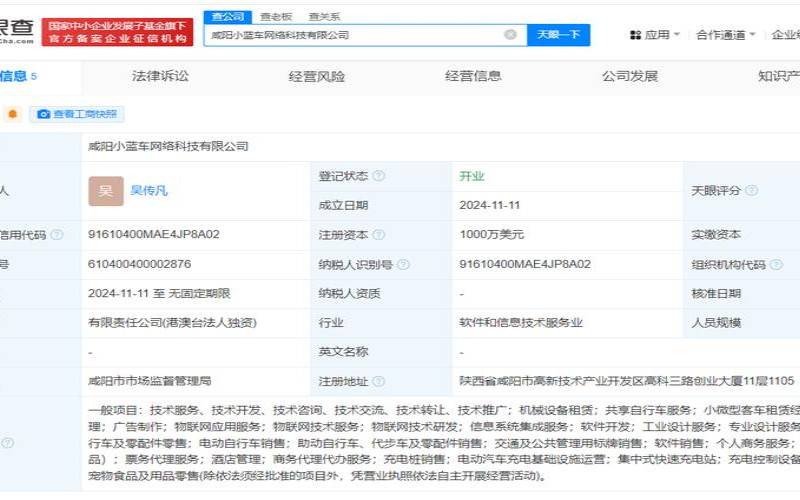This screenshot has height=500, width=800.
Task: Click the 吴 avatar thumbnail
Action: tap(106, 191)
